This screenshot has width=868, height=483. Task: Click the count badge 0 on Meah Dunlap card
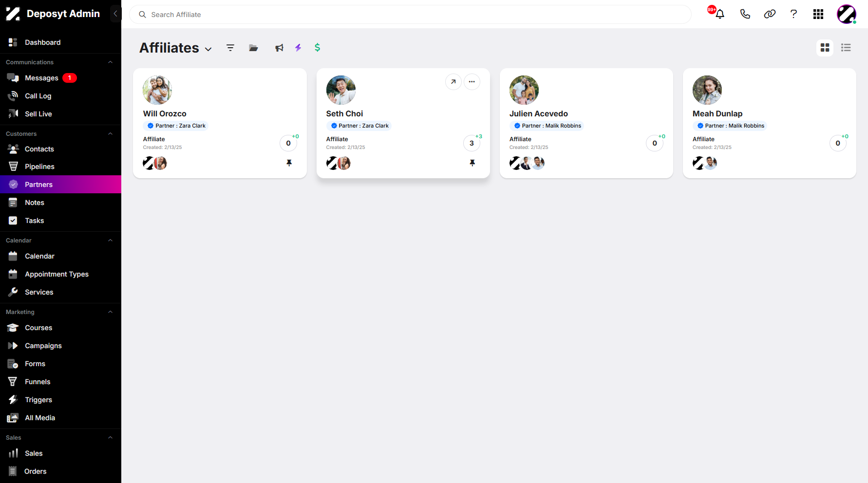[838, 143]
